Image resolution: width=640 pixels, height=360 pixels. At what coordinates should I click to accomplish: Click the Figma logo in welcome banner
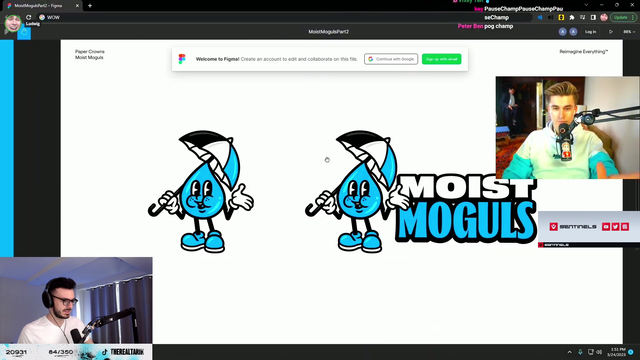click(182, 59)
